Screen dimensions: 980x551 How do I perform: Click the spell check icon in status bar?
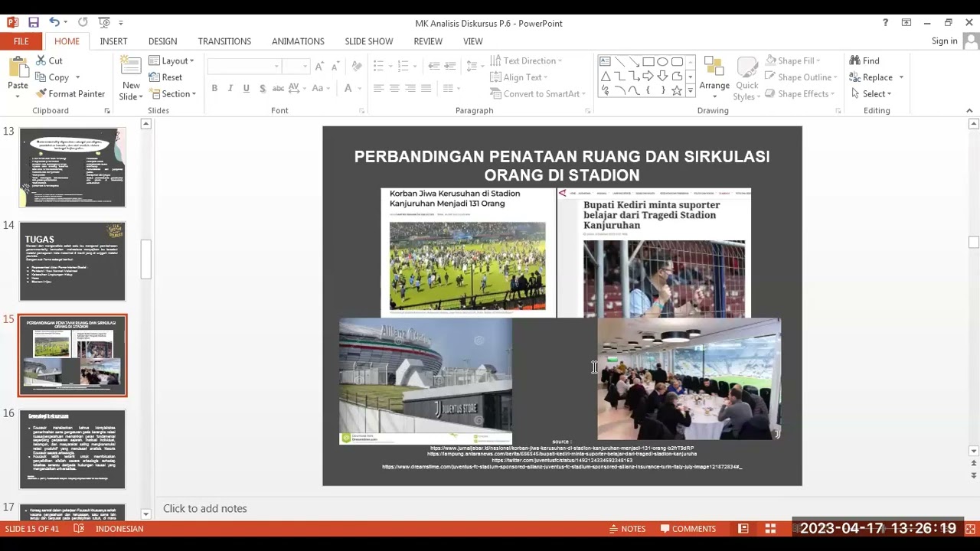point(79,529)
